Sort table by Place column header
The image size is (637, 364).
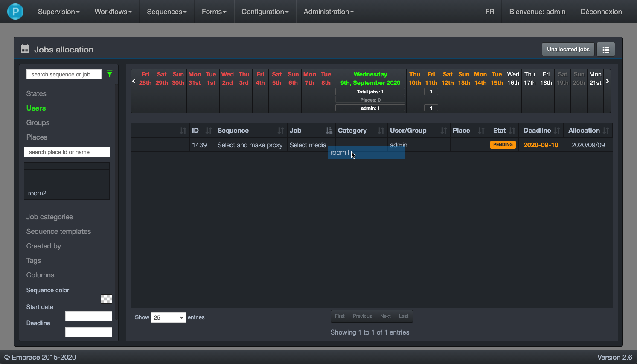click(469, 131)
